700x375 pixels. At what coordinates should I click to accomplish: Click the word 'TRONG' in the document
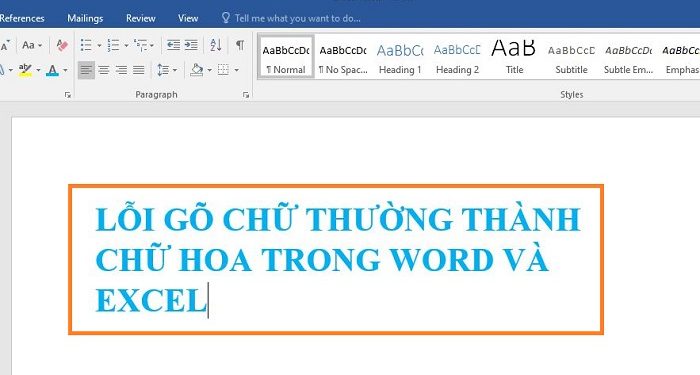click(x=321, y=260)
